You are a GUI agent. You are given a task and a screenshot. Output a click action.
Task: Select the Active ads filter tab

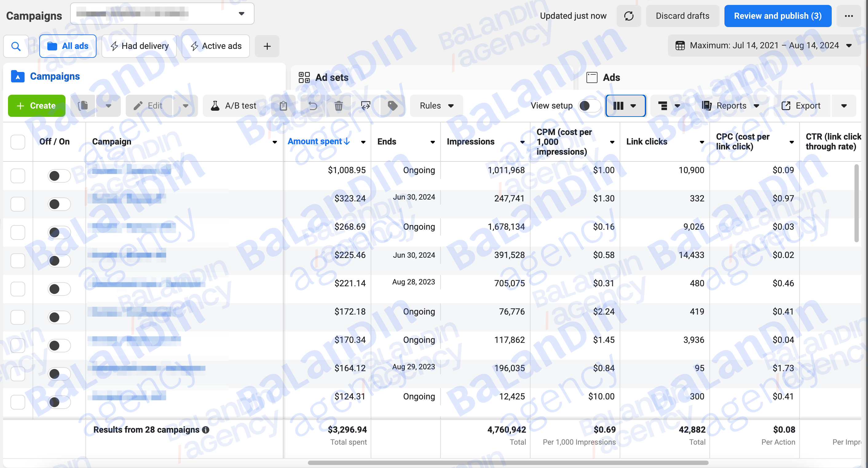click(x=216, y=46)
